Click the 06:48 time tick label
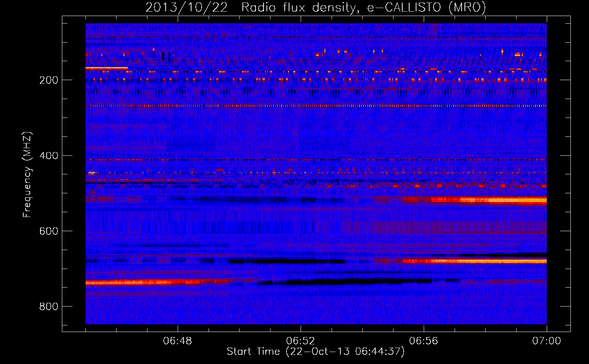The height and width of the screenshot is (364, 589). pyautogui.click(x=178, y=341)
